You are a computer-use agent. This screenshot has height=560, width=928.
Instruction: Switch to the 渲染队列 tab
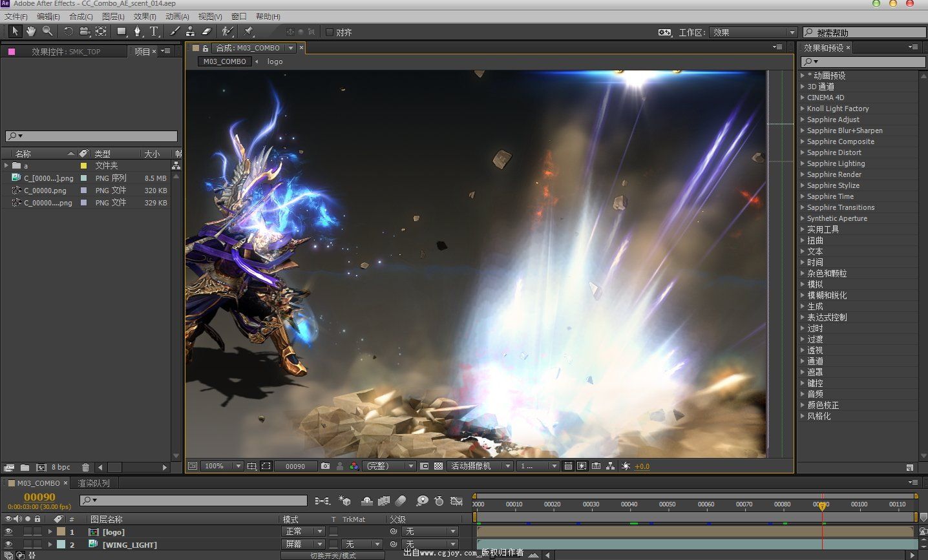coord(94,483)
